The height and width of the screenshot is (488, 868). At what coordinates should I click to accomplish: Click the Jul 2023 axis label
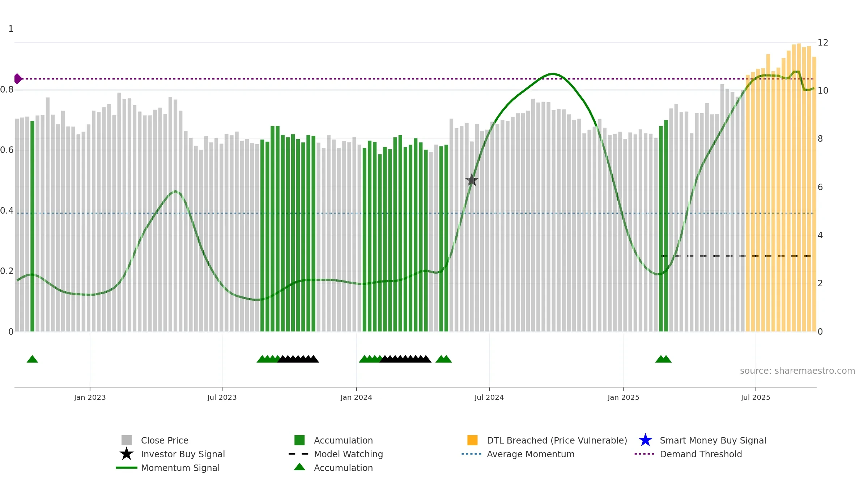[x=222, y=398]
